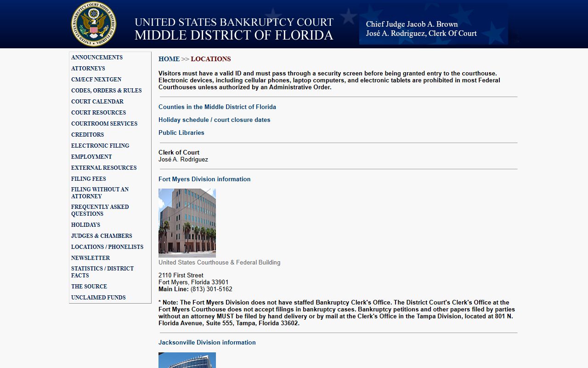Select Judges & Chambers
This screenshot has height=368, width=588.
pos(102,236)
